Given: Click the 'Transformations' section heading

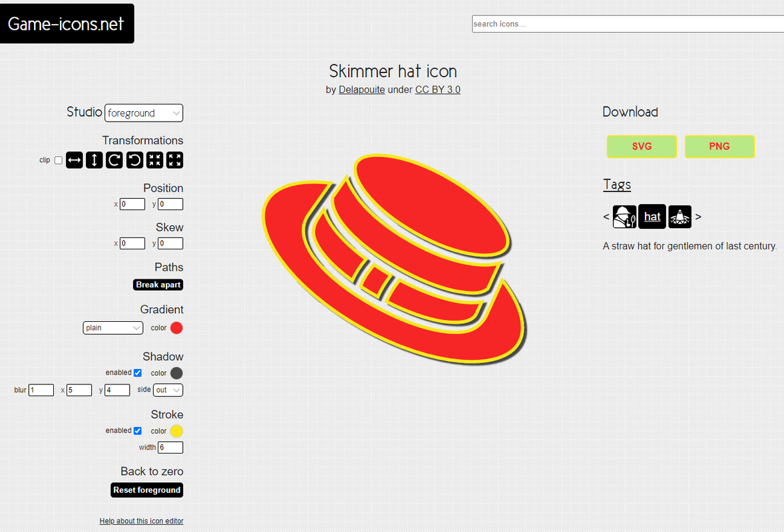Looking at the screenshot, I should [x=143, y=140].
